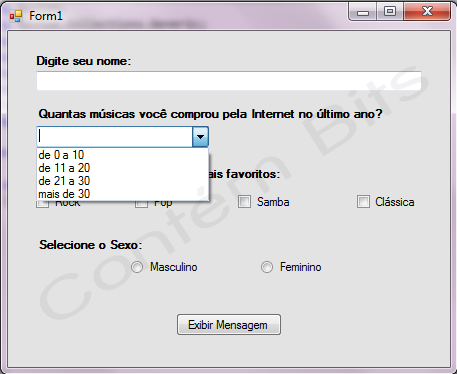The height and width of the screenshot is (374, 457).
Task: Check the Samba checkbox
Action: click(244, 202)
